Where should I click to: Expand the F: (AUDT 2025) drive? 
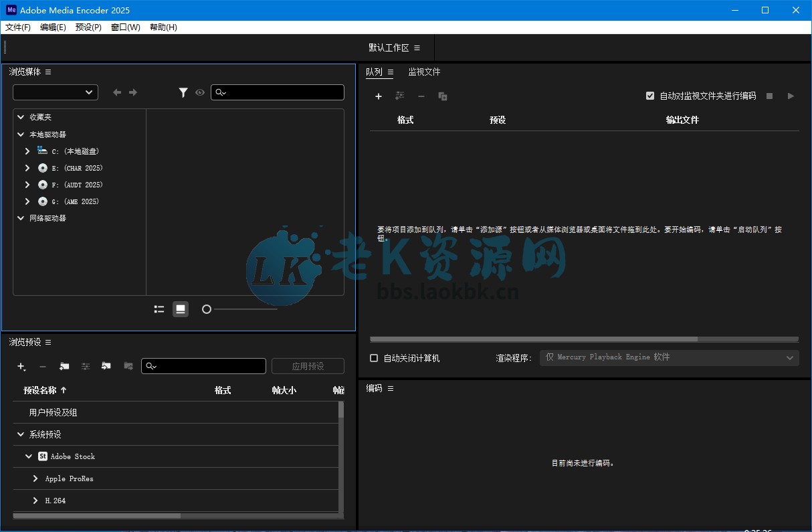[27, 185]
